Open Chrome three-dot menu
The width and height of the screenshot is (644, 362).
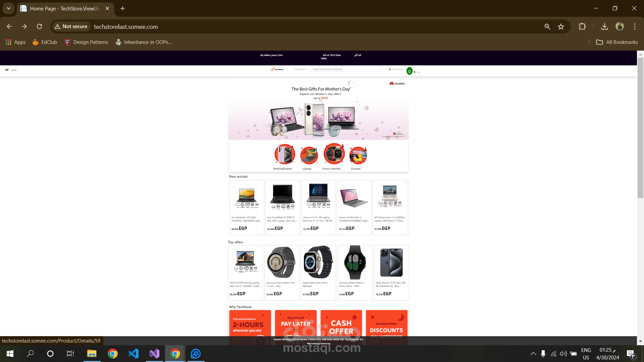tap(635, 26)
